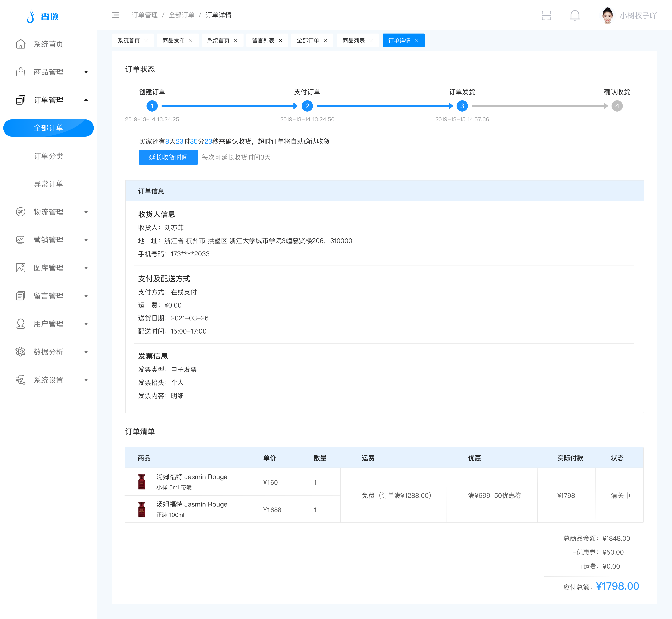Select the 数据分析 analytics icon
Image resolution: width=672 pixels, height=619 pixels.
click(21, 352)
